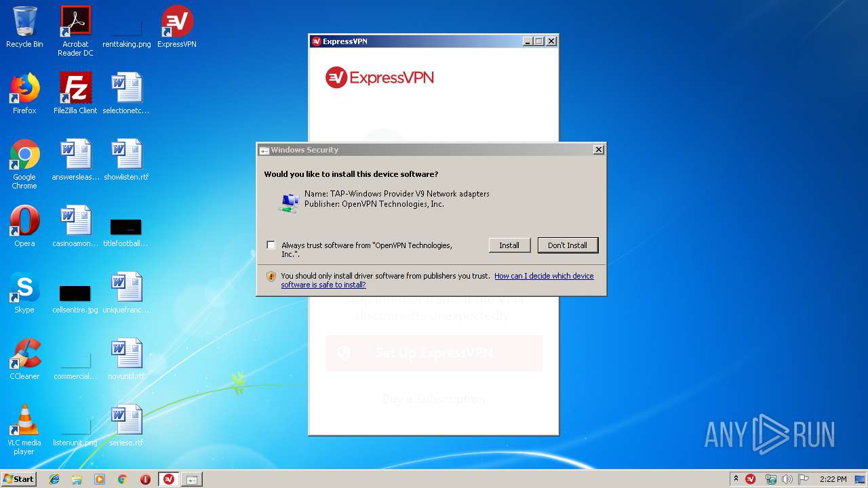
Task: Select answersleas Word document icon
Action: pyautogui.click(x=75, y=160)
